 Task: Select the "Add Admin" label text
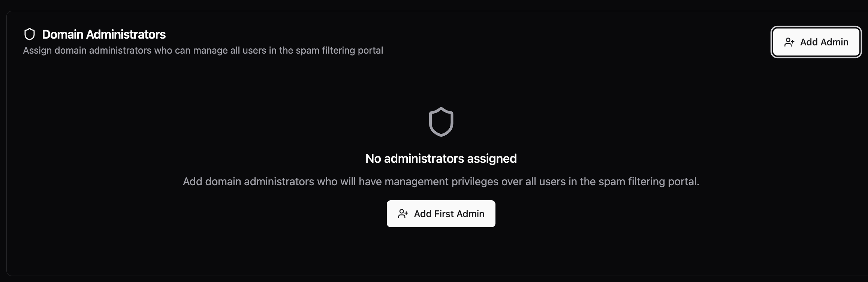(824, 42)
